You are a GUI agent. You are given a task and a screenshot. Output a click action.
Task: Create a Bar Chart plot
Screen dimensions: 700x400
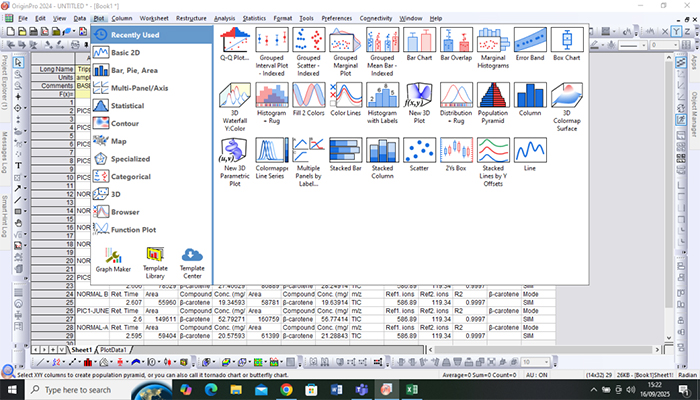point(419,44)
